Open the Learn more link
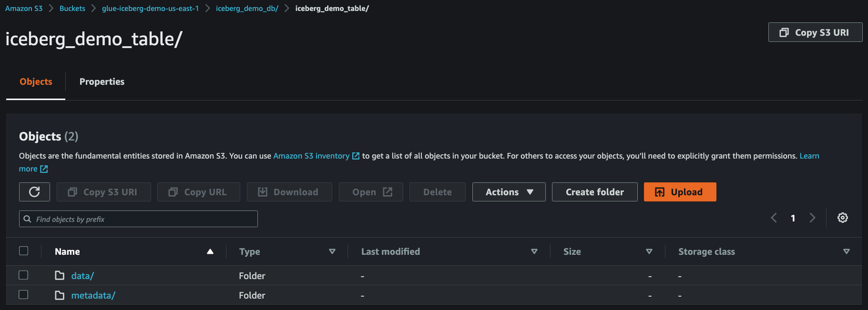Screen dimensions: 868x310 (809, 156)
